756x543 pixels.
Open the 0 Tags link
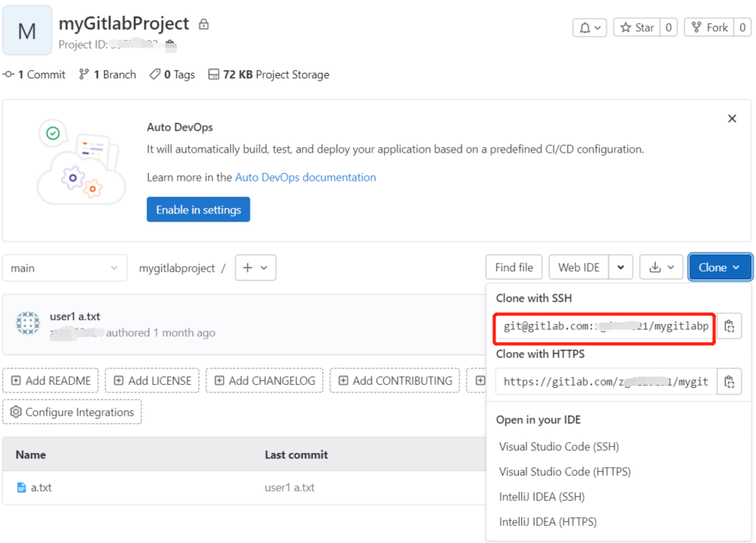172,75
